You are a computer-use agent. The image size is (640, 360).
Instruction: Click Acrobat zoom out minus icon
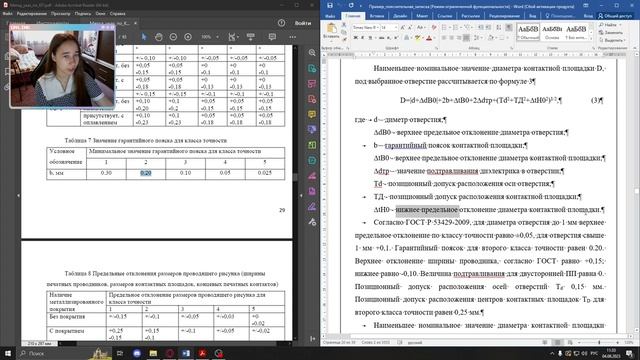click(173, 37)
